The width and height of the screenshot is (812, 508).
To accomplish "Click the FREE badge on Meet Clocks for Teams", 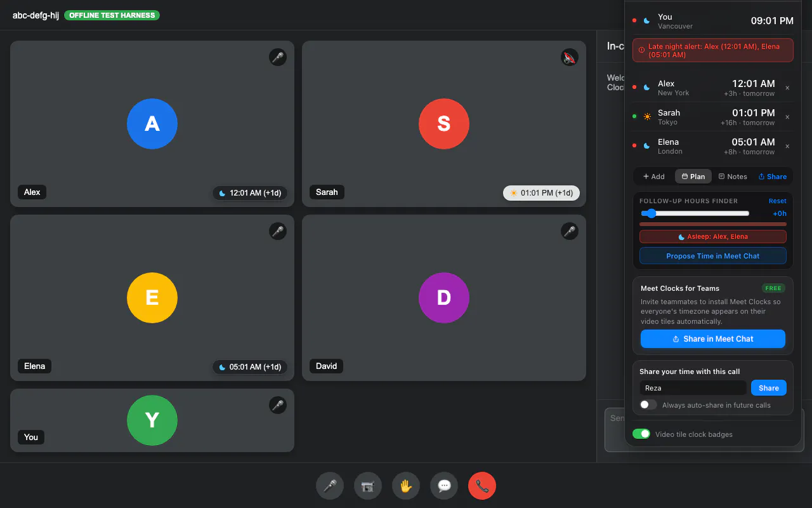I will [773, 288].
